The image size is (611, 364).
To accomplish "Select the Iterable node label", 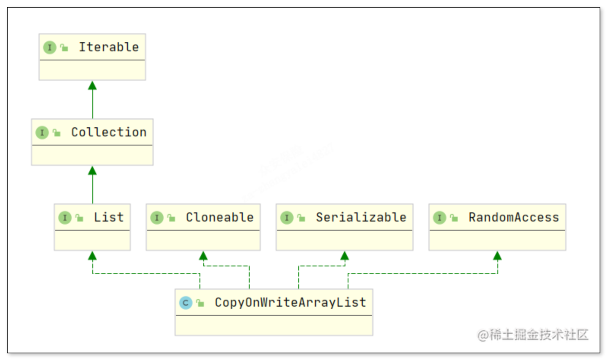I will click(109, 47).
